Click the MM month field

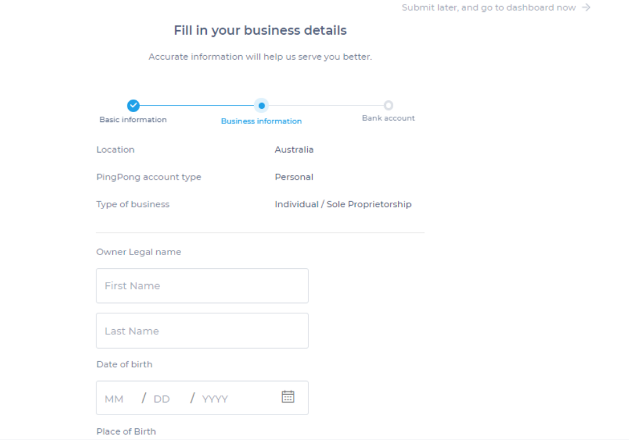pos(114,399)
